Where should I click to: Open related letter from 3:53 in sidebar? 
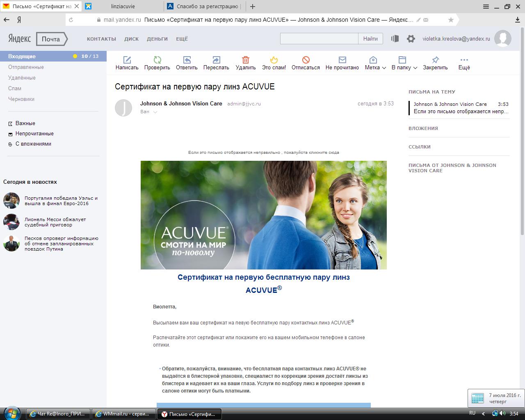click(x=459, y=107)
